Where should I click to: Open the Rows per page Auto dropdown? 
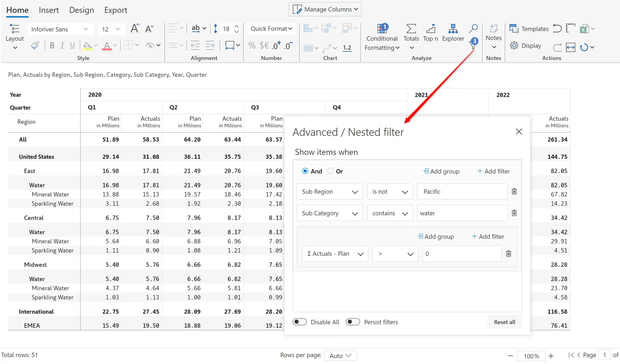(341, 355)
